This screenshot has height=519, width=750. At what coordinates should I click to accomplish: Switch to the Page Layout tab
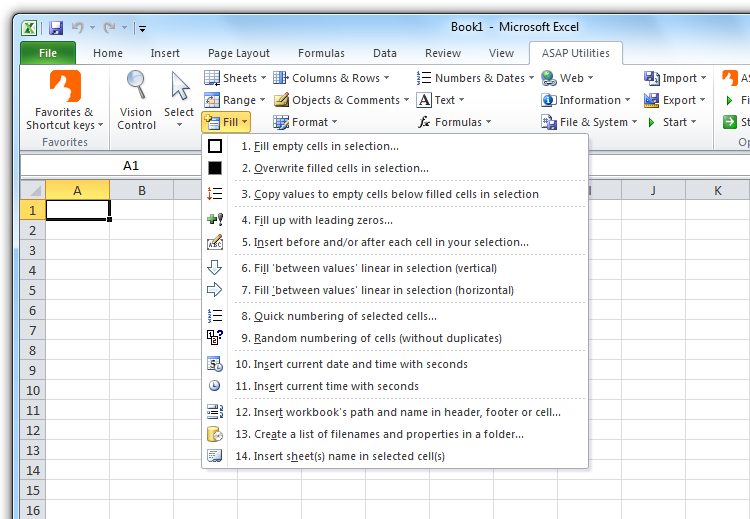239,53
